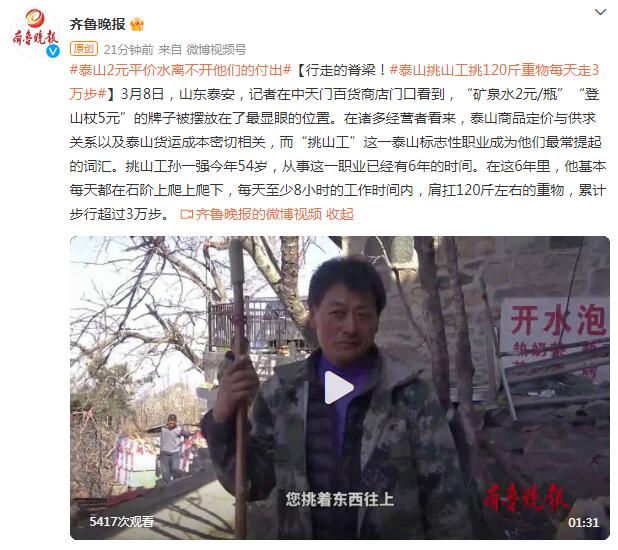Play the video with the center play button
Image resolution: width=618 pixels, height=550 pixels.
[339, 388]
